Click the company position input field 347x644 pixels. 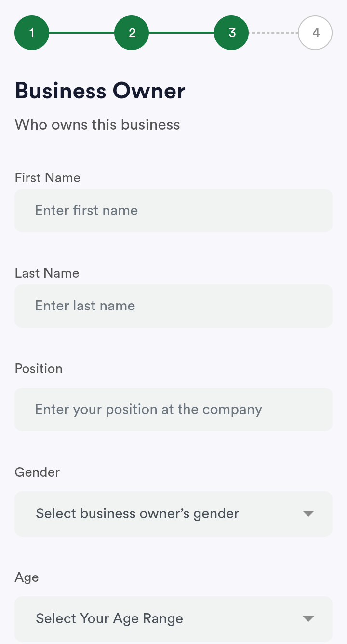pos(173,410)
